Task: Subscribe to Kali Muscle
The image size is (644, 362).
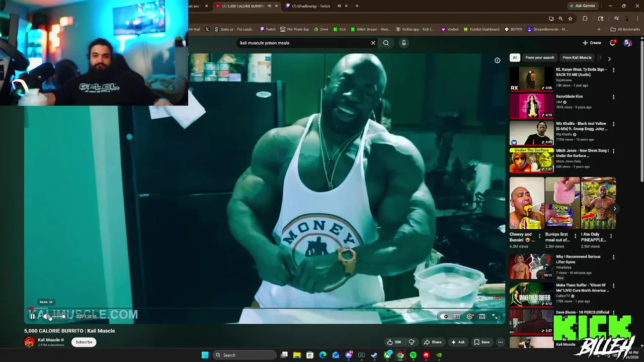Action: pyautogui.click(x=84, y=342)
